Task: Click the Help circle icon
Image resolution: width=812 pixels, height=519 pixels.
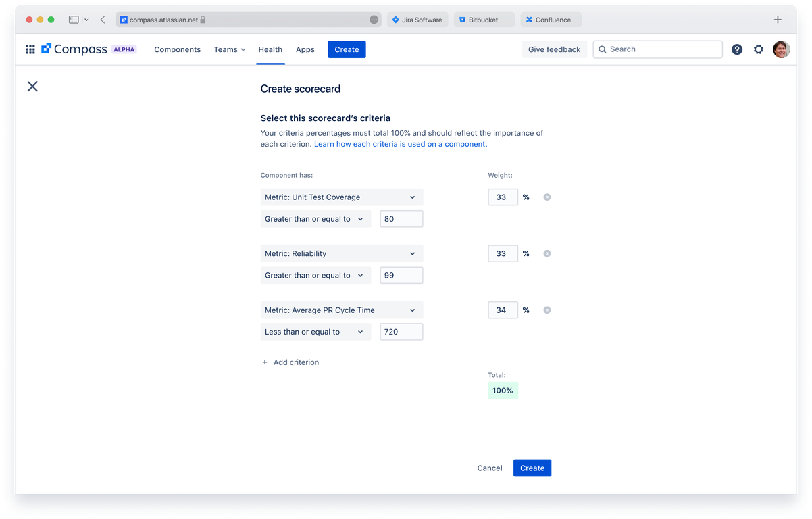Action: (737, 49)
